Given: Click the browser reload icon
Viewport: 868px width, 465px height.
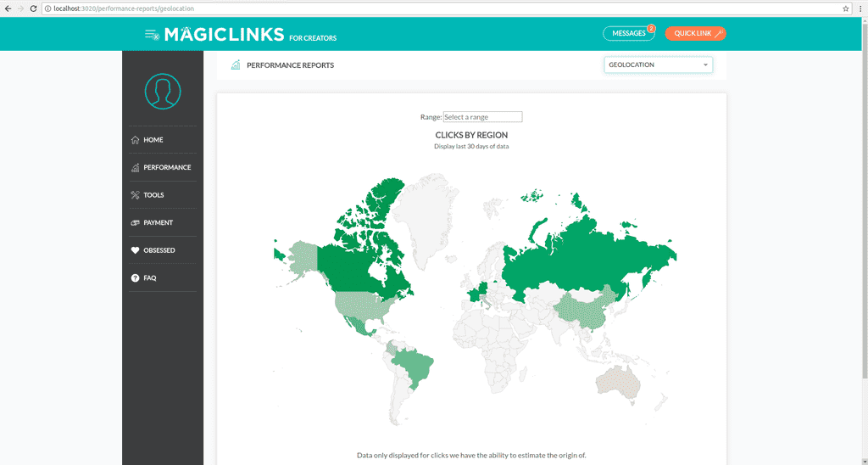Looking at the screenshot, I should click(33, 8).
